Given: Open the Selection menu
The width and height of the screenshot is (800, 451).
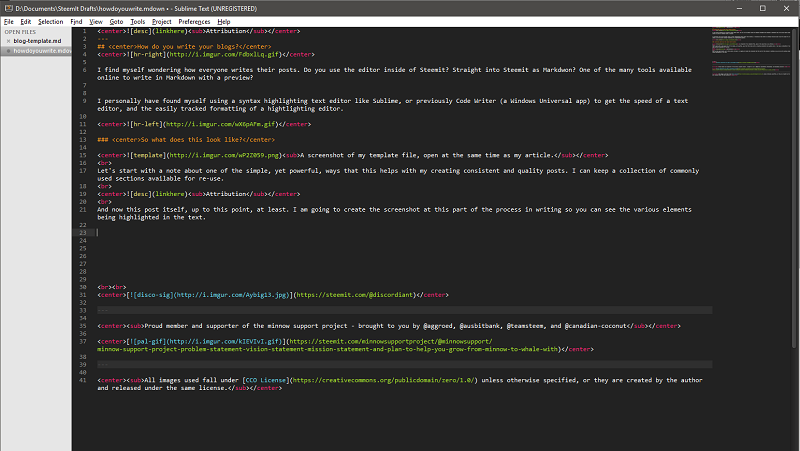Looking at the screenshot, I should tap(50, 21).
